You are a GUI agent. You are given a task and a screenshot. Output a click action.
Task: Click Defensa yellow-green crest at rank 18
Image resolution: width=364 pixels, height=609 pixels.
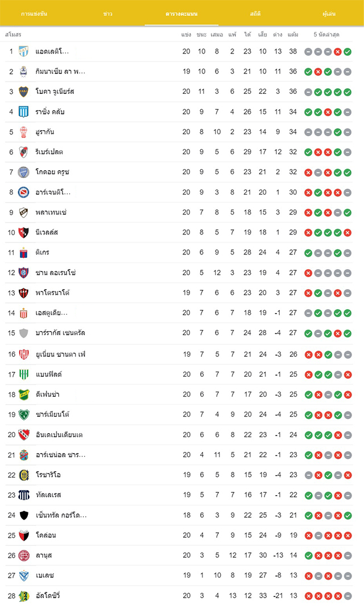pyautogui.click(x=24, y=394)
